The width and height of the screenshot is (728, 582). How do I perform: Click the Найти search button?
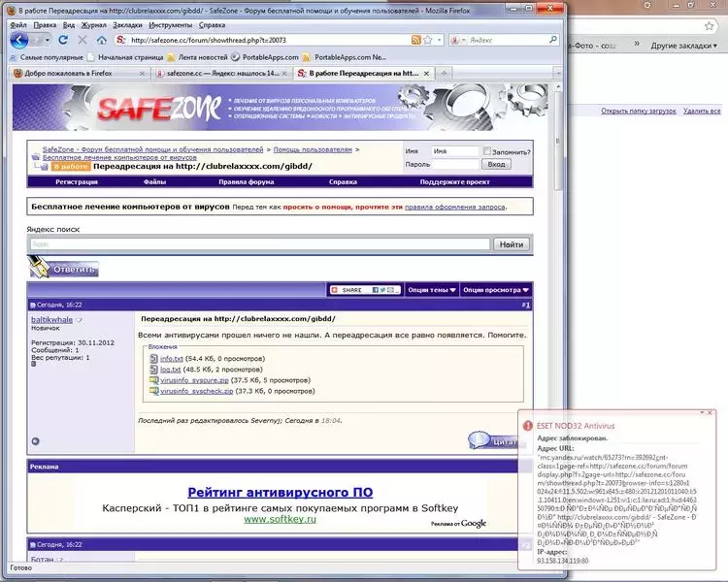[512, 244]
